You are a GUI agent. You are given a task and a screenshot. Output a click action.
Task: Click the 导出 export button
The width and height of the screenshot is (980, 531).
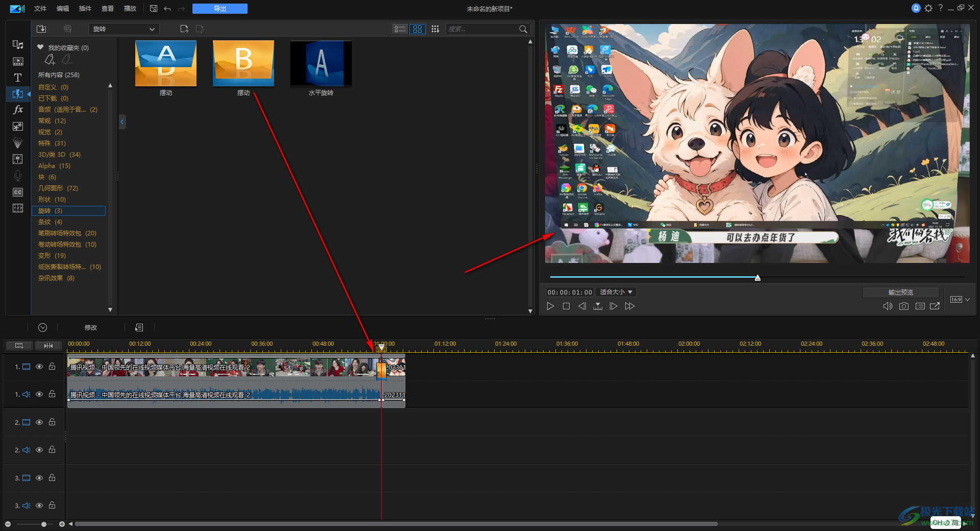click(220, 9)
